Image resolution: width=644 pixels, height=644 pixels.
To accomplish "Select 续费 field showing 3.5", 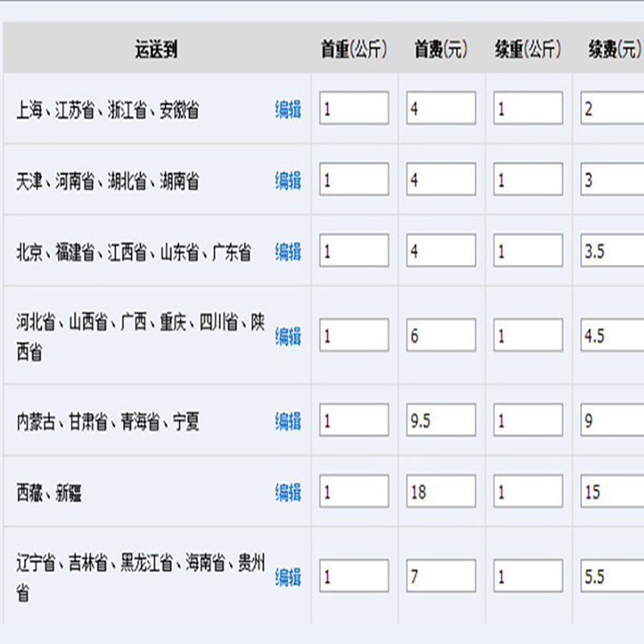I will click(613, 250).
